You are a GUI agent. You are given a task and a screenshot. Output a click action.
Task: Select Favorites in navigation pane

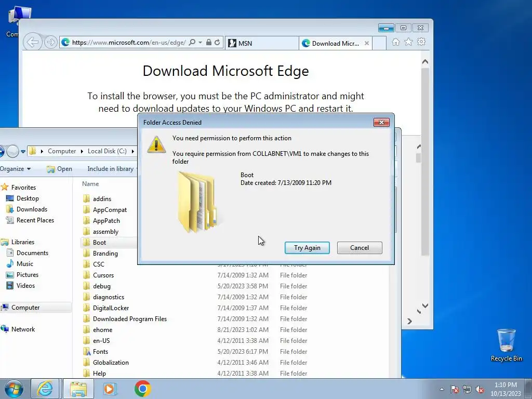tap(23, 187)
